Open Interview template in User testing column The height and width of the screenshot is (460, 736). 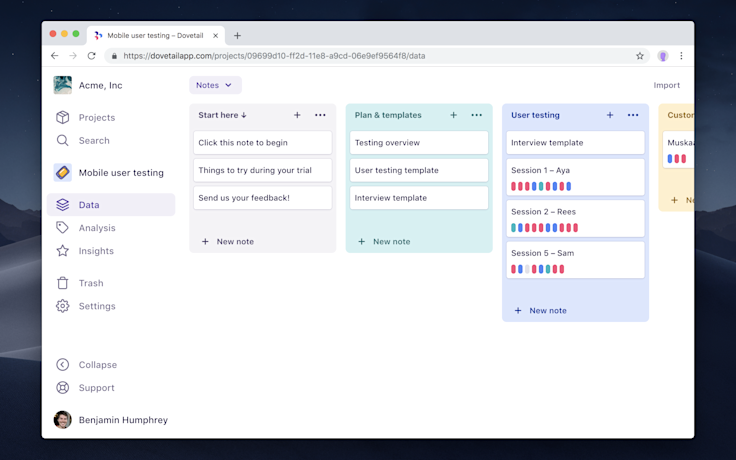(575, 143)
